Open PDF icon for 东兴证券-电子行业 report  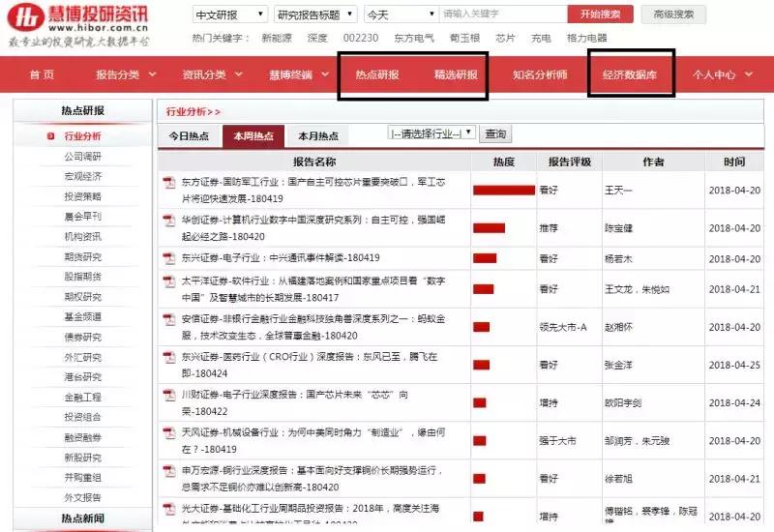tap(169, 258)
